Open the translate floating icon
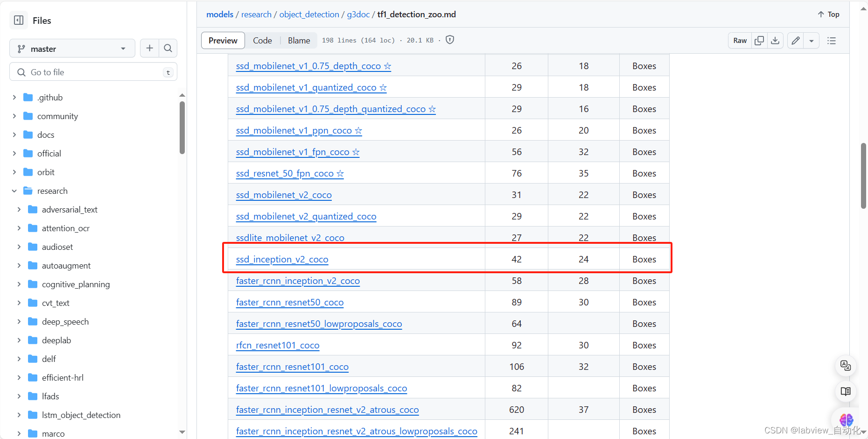This screenshot has height=439, width=868. tap(846, 365)
